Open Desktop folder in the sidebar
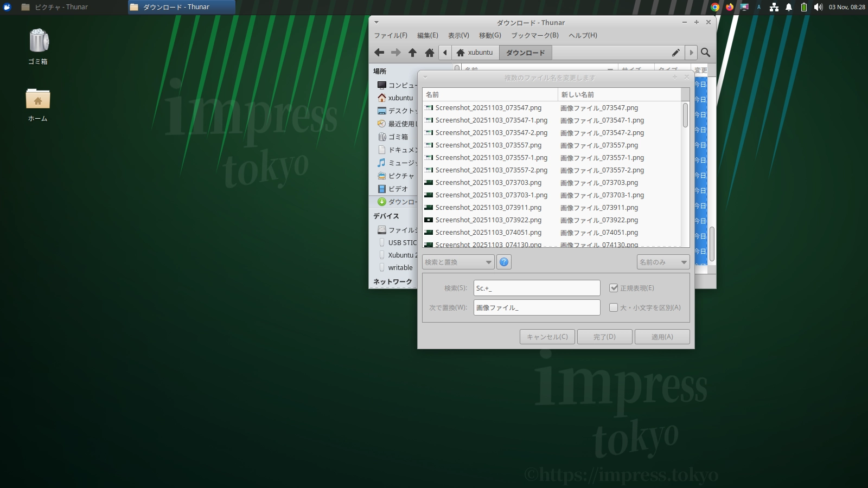 point(397,111)
